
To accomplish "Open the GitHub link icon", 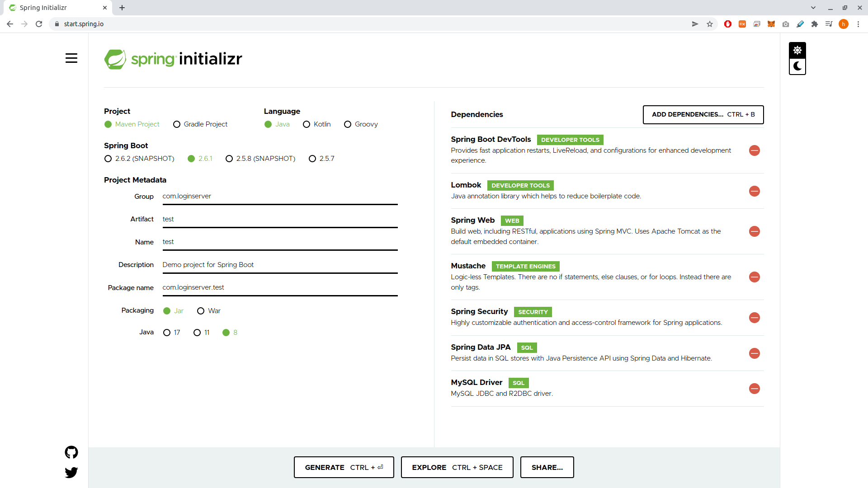I will tap(71, 452).
